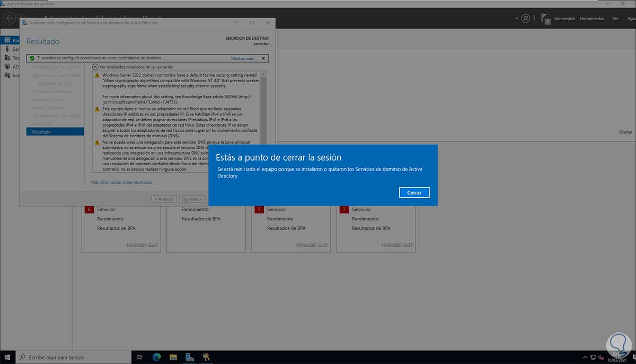Open 'Resultados de BPA' in the fourth tile
The height and width of the screenshot is (364, 636).
371,228
